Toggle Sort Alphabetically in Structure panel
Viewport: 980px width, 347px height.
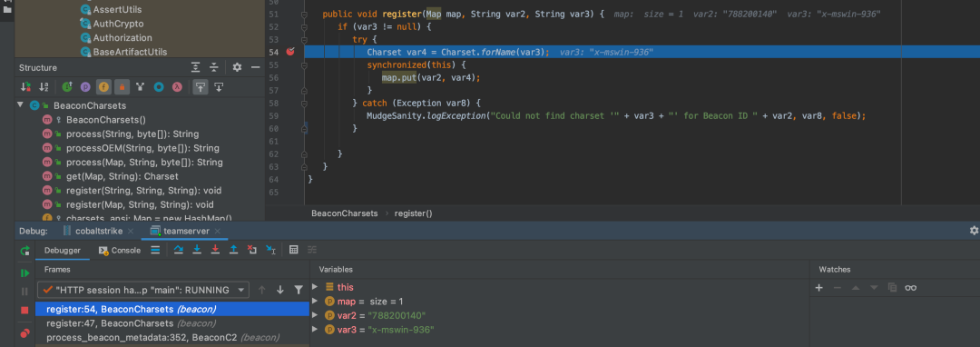pos(44,87)
